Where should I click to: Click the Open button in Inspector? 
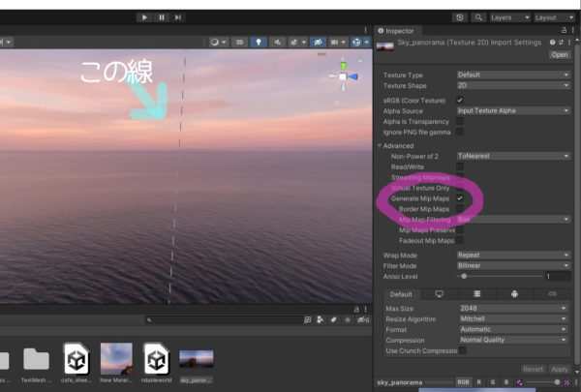[x=560, y=54]
